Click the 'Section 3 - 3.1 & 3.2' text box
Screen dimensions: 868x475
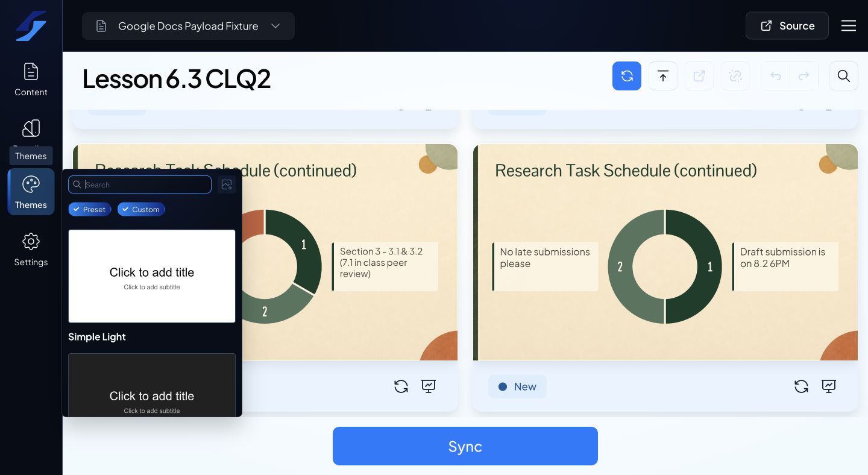(x=385, y=266)
